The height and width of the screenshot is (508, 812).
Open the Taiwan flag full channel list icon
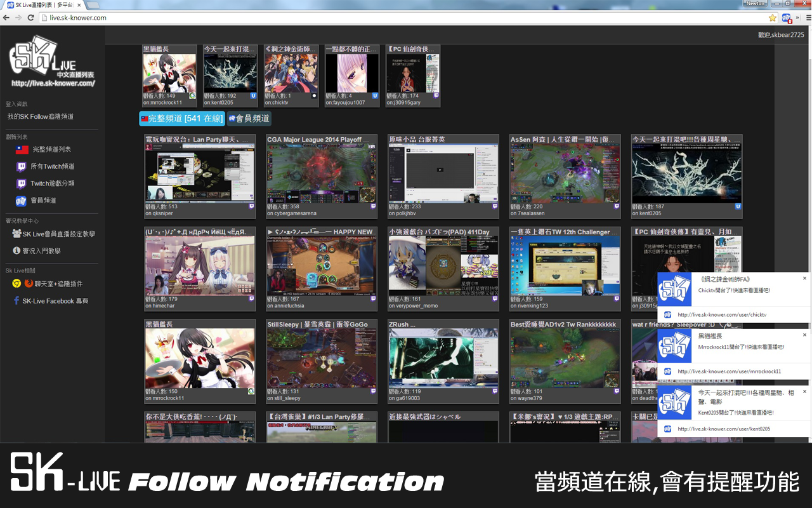(x=22, y=150)
